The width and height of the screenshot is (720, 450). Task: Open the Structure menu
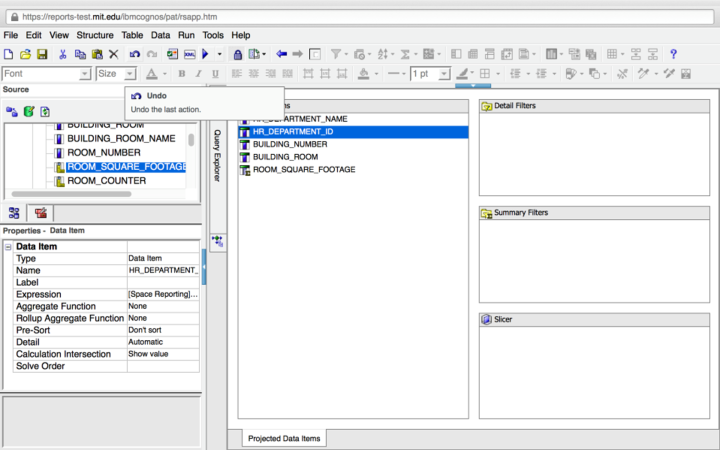[x=95, y=35]
